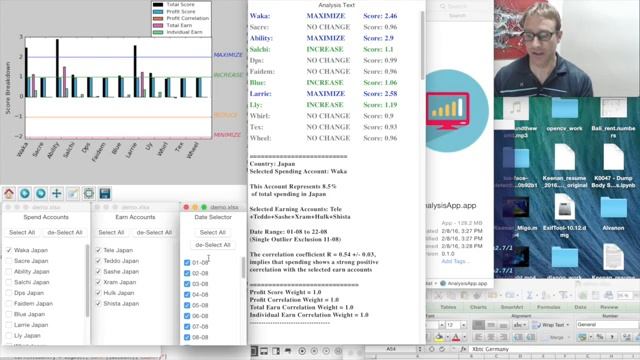This screenshot has width=640, height=360.
Task: Switch to Excel Formulas tab
Action: (548, 307)
